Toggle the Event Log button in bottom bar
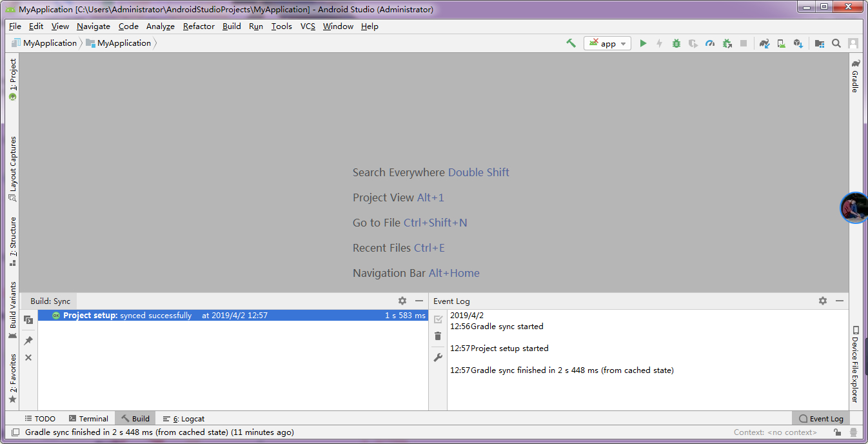Image resolution: width=868 pixels, height=444 pixels. click(x=821, y=419)
